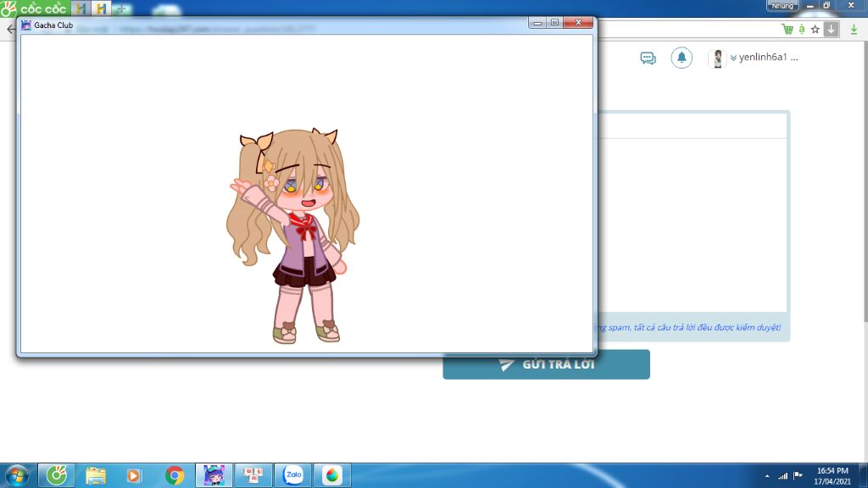Open the Action Center flag tray icon

798,475
